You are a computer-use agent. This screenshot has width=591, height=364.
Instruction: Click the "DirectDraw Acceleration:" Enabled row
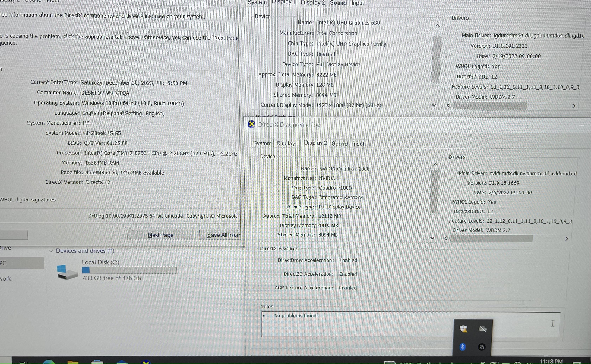click(318, 260)
